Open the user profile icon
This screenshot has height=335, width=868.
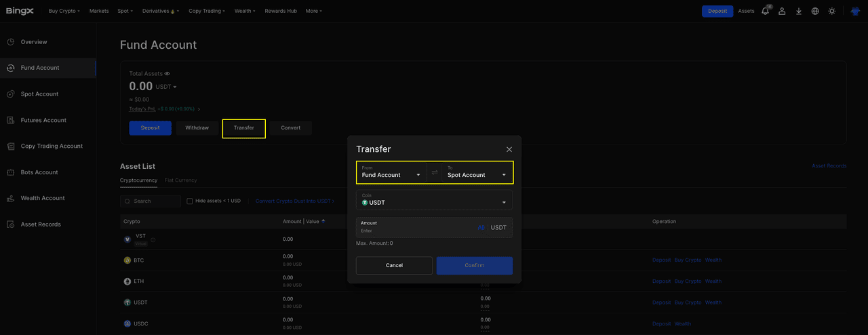pos(782,11)
